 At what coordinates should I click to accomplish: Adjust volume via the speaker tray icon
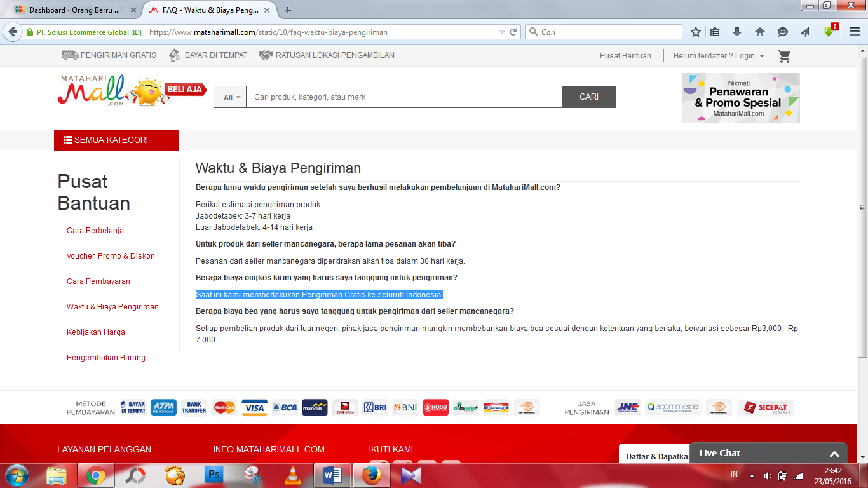point(768,475)
